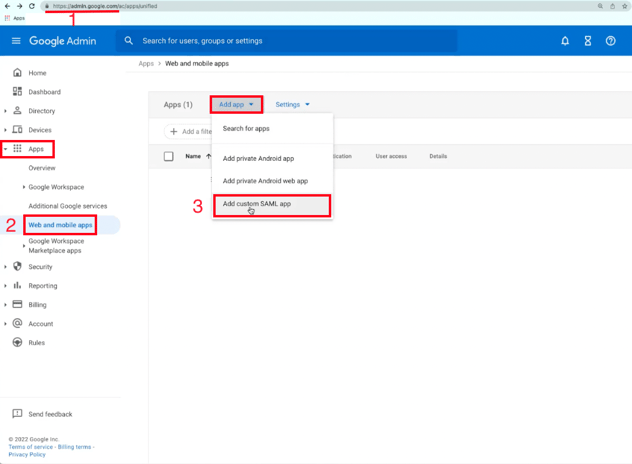This screenshot has width=632, height=464.
Task: Tick the select-all checkbox in table header
Action: click(168, 156)
